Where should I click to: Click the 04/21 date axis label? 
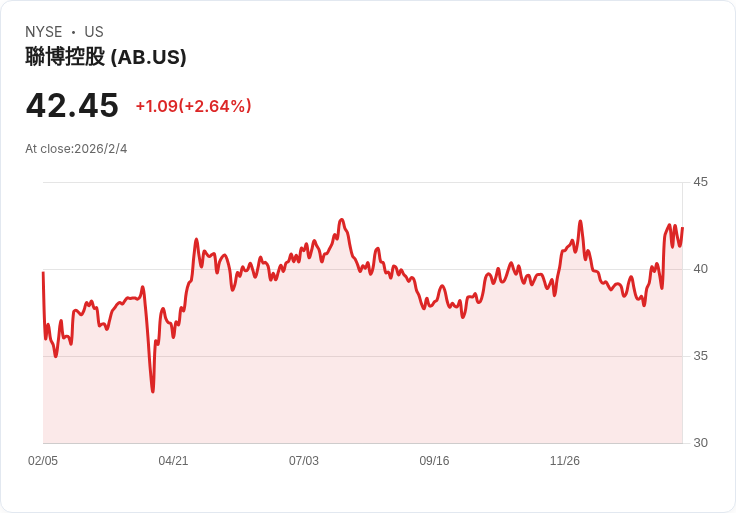tap(173, 460)
